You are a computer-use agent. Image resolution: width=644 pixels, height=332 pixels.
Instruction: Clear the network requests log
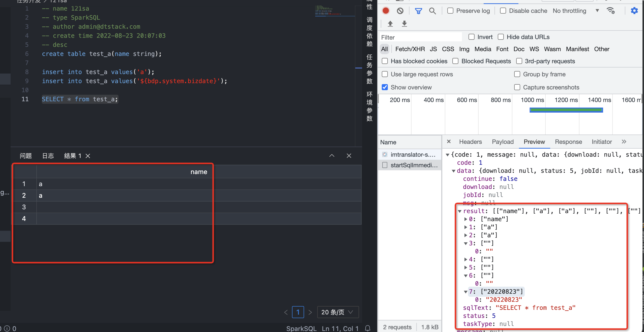400,11
